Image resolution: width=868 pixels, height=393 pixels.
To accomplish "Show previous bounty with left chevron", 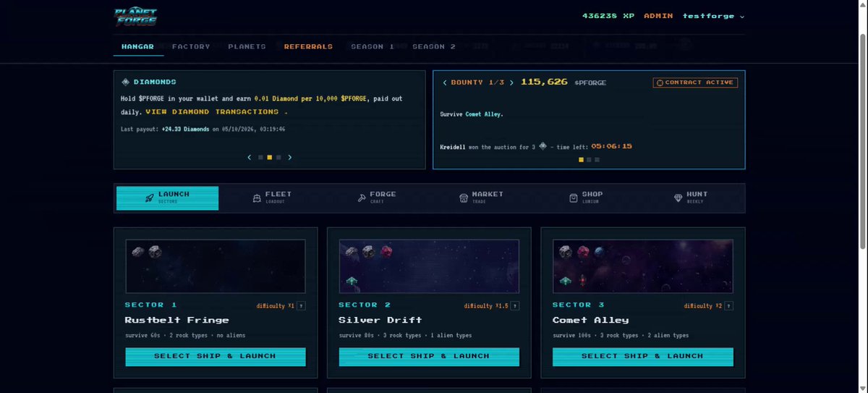I will click(x=445, y=83).
